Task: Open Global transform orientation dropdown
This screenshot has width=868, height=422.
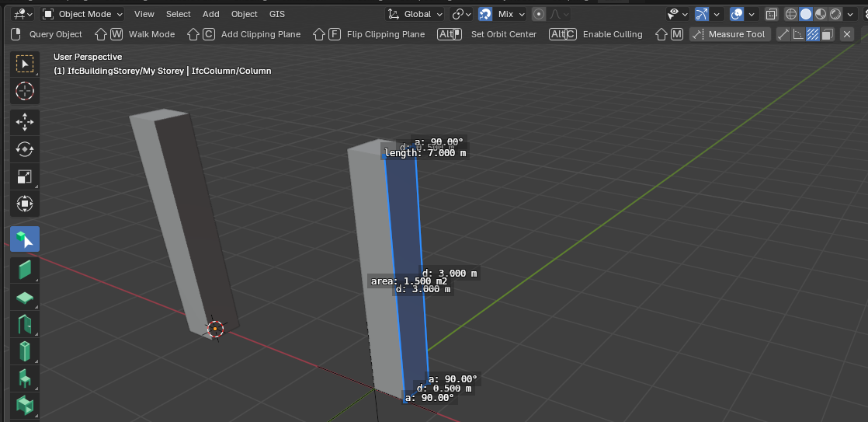Action: [415, 14]
